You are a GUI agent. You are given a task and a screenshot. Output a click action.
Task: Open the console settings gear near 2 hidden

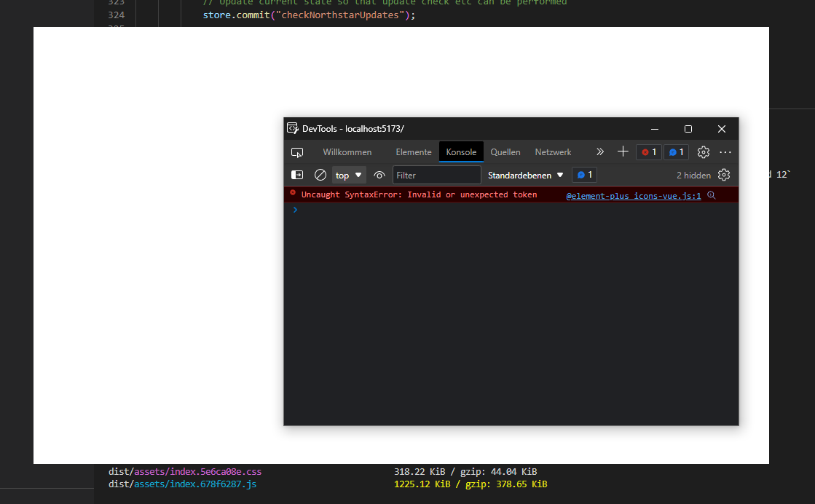(723, 175)
